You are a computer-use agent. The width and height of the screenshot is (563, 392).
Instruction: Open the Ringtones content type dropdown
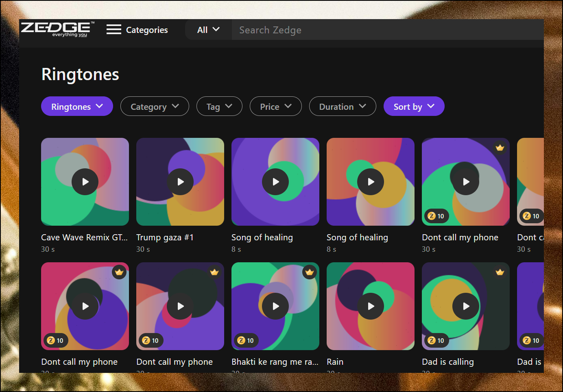77,106
